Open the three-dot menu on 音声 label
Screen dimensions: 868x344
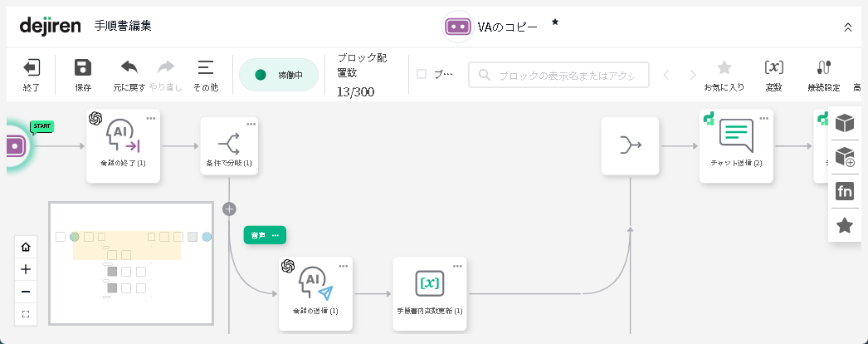tap(276, 235)
